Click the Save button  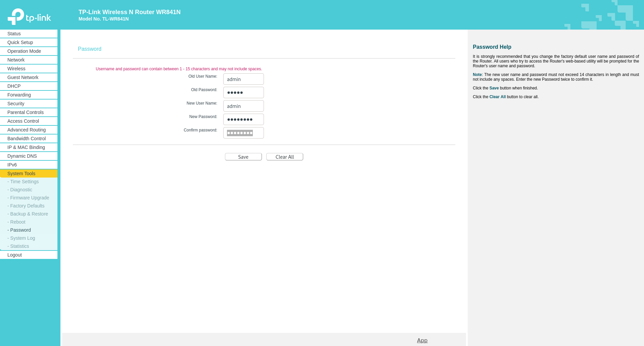[243, 157]
